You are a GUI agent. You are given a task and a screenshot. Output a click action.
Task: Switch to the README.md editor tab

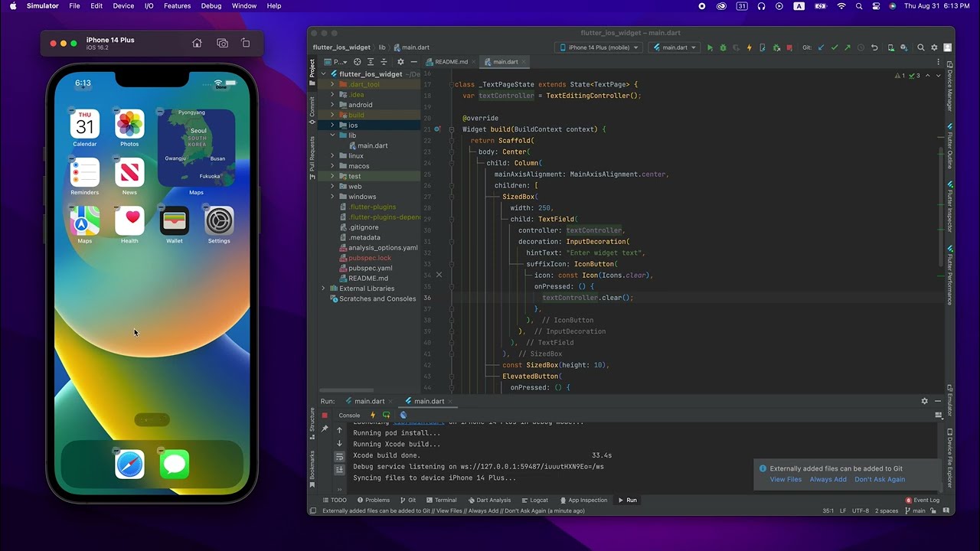tap(451, 62)
